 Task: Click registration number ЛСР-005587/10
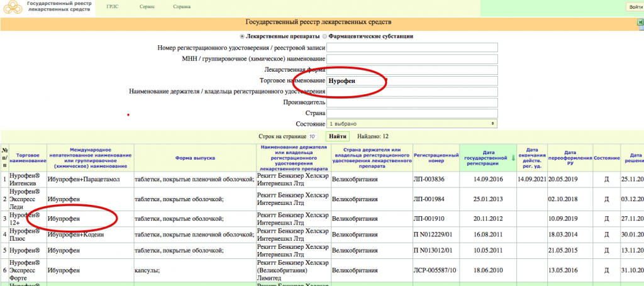pos(435,270)
